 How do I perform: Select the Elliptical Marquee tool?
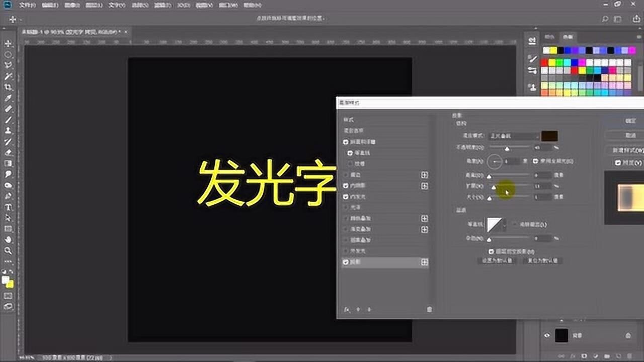tap(8, 55)
